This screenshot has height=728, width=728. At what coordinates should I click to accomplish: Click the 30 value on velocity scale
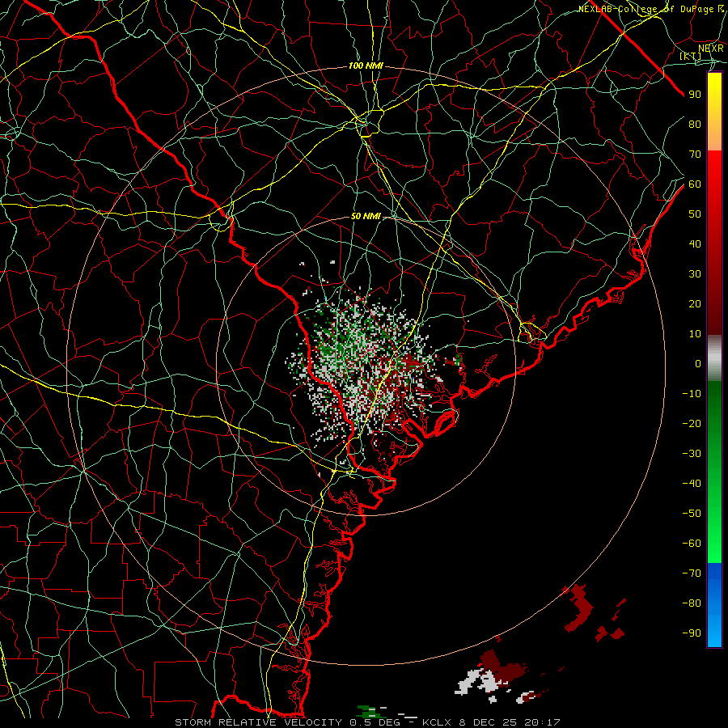click(x=695, y=274)
